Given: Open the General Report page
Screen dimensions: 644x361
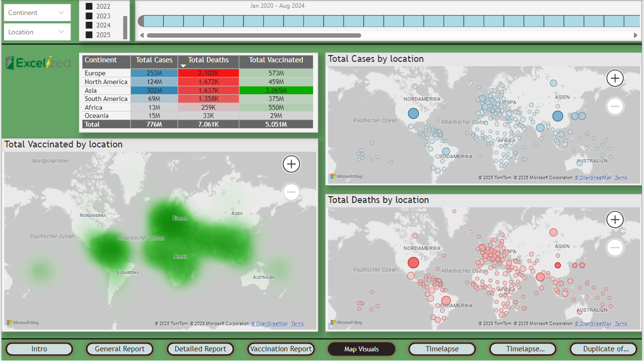Looking at the screenshot, I should pyautogui.click(x=120, y=349).
